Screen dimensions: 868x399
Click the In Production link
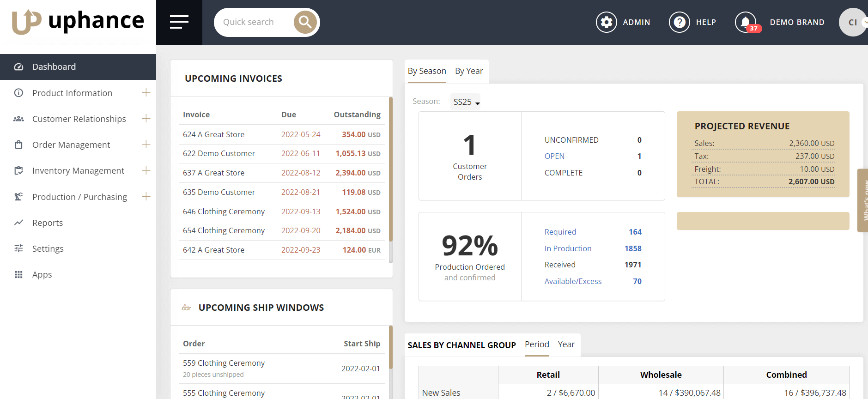tap(568, 248)
